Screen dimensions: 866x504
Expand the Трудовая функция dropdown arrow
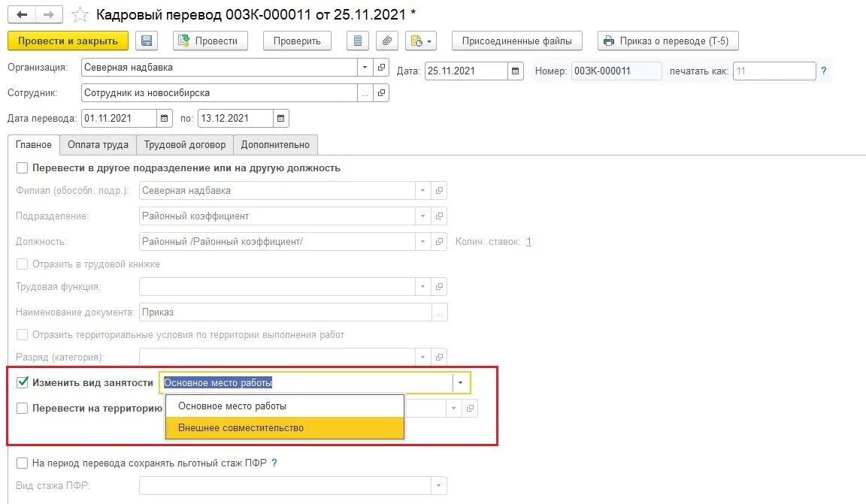tap(422, 286)
